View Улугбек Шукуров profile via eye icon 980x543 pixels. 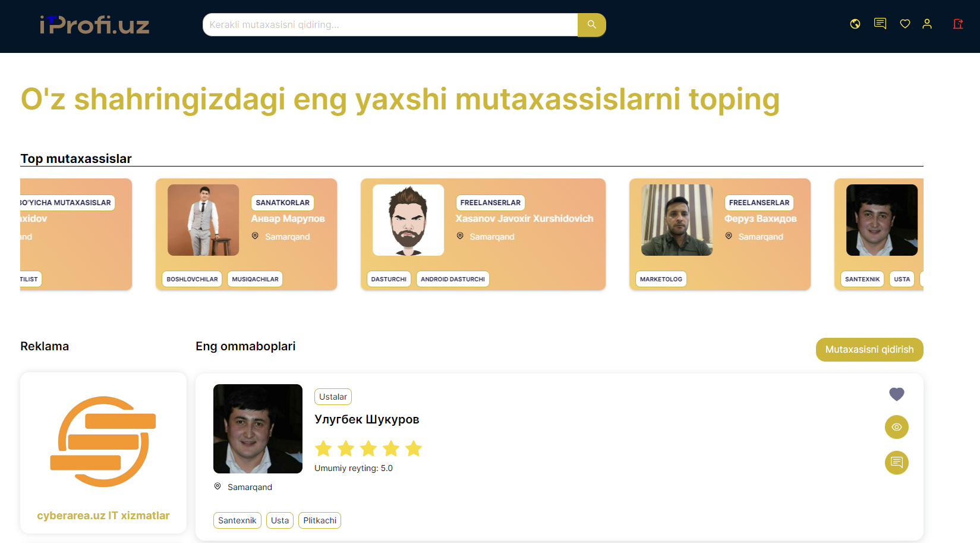click(x=896, y=427)
